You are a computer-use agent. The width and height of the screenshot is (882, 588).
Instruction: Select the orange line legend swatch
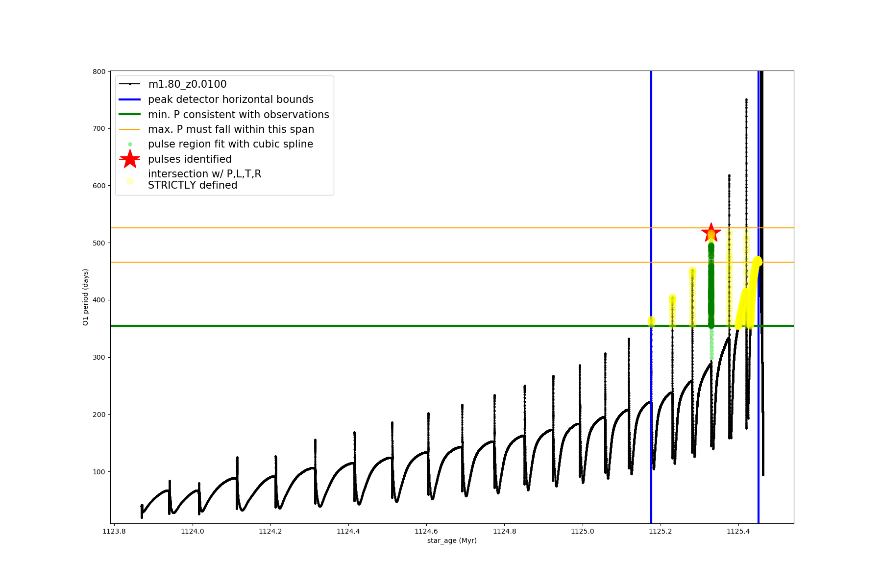pos(130,129)
